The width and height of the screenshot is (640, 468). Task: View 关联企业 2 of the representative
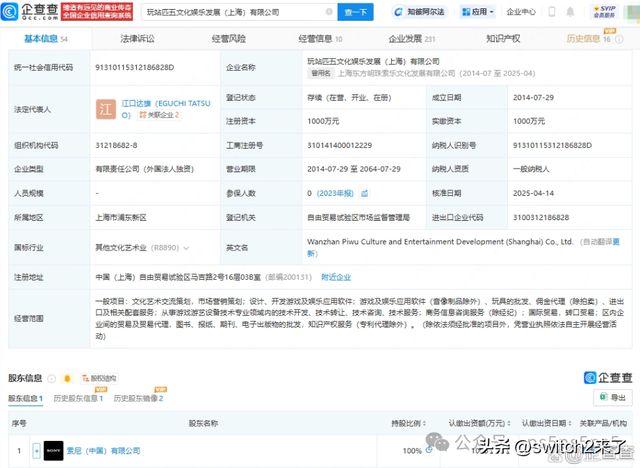tap(159, 115)
